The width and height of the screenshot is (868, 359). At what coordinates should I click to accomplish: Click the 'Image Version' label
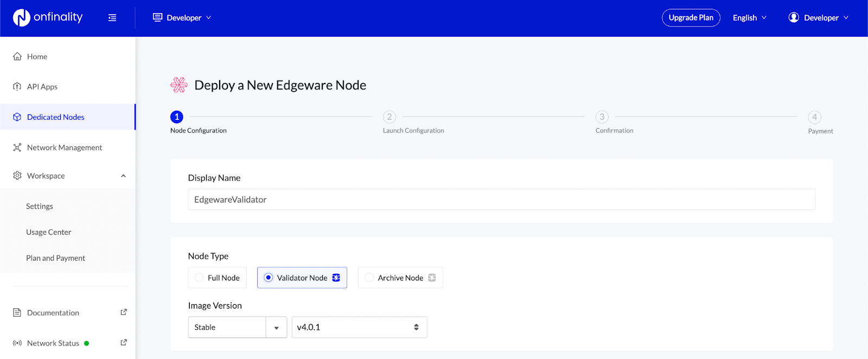[215, 305]
